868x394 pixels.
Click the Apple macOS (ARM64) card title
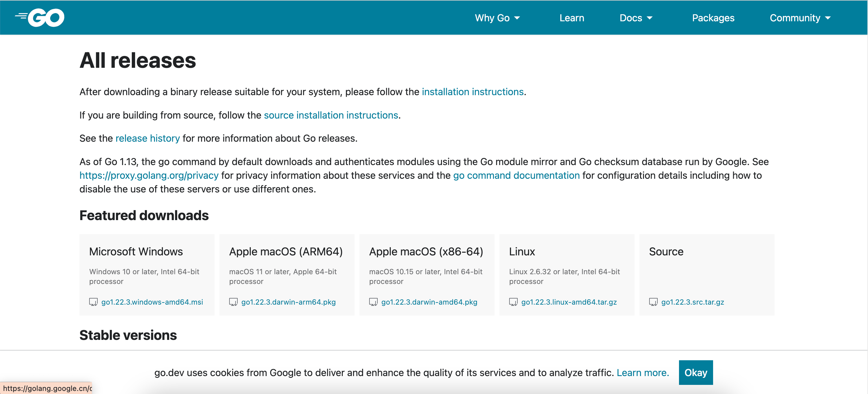click(x=286, y=251)
